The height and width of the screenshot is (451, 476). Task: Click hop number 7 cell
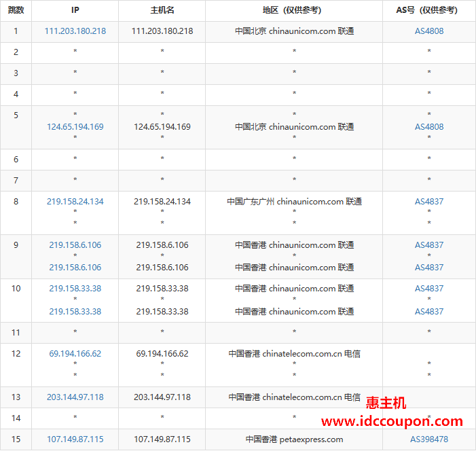[16, 181]
